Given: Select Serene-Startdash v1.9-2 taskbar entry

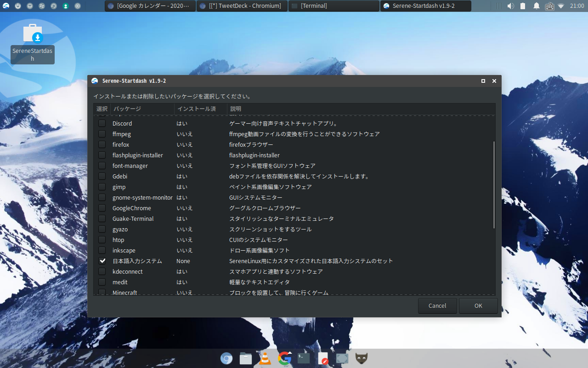Looking at the screenshot, I should (426, 6).
